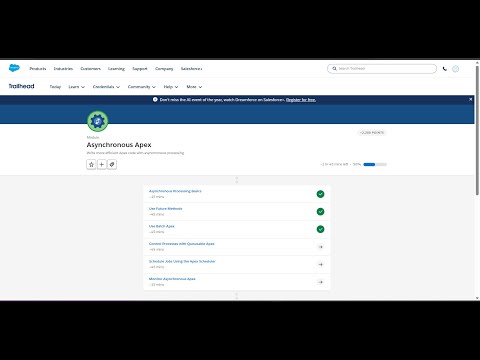
Task: Open Schedule Jobs Using the Apex Scheduler unit
Action: [182, 261]
